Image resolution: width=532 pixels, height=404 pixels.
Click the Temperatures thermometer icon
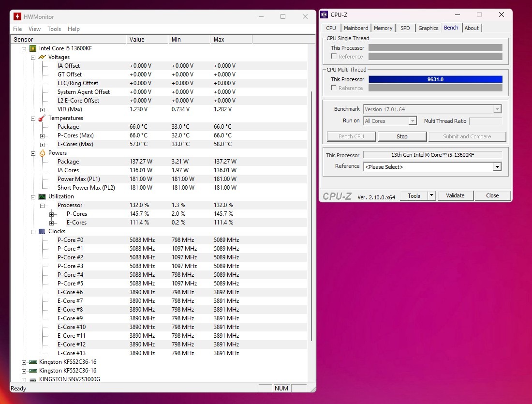(x=42, y=118)
